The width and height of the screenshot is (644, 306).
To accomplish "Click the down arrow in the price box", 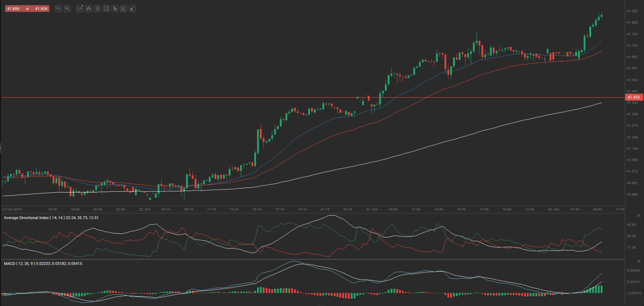I will click(27, 9).
